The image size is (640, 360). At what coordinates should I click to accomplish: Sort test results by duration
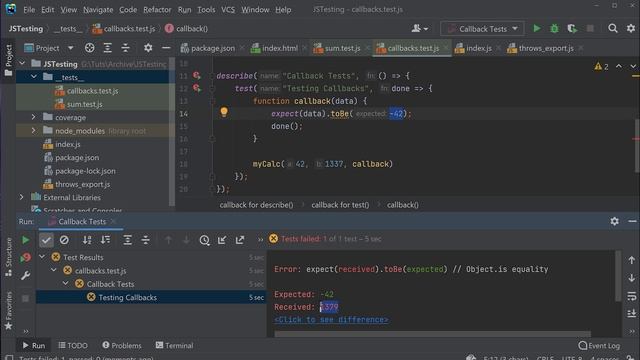point(105,240)
